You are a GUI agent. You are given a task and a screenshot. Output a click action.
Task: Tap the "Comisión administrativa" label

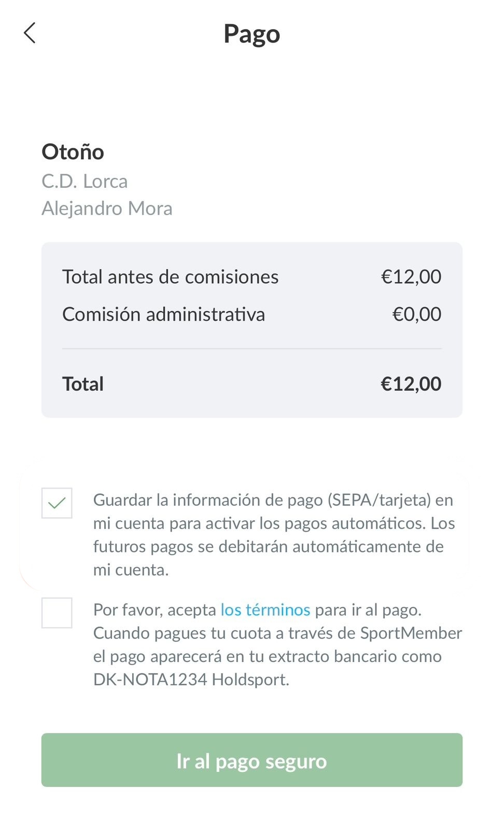pos(163,314)
